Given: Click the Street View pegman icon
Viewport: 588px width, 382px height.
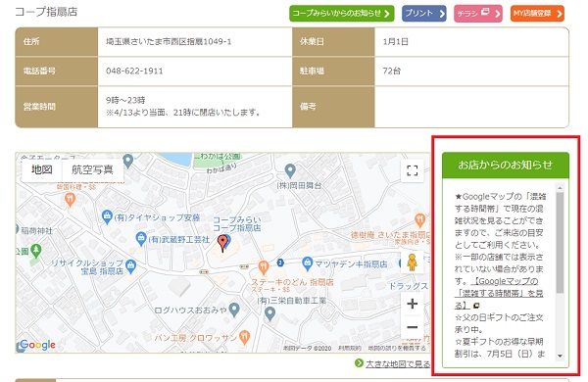Looking at the screenshot, I should point(413,263).
